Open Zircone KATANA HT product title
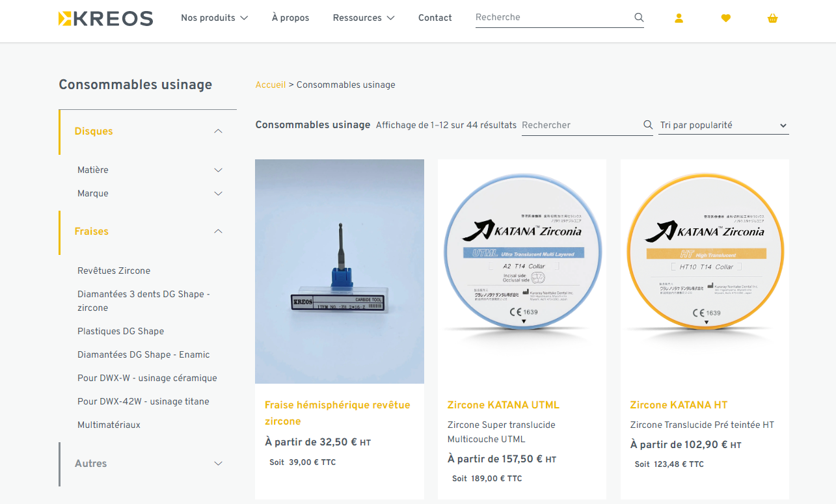This screenshot has width=836, height=504. (679, 405)
